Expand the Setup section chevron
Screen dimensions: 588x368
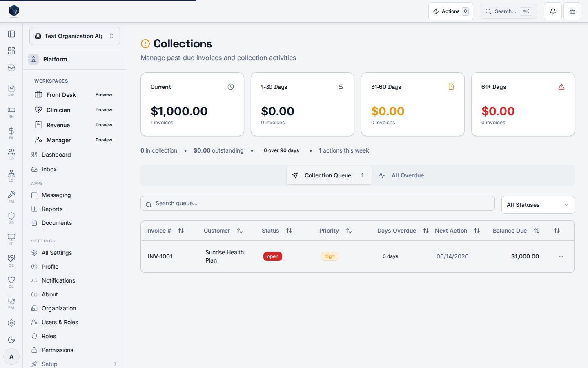(x=116, y=364)
